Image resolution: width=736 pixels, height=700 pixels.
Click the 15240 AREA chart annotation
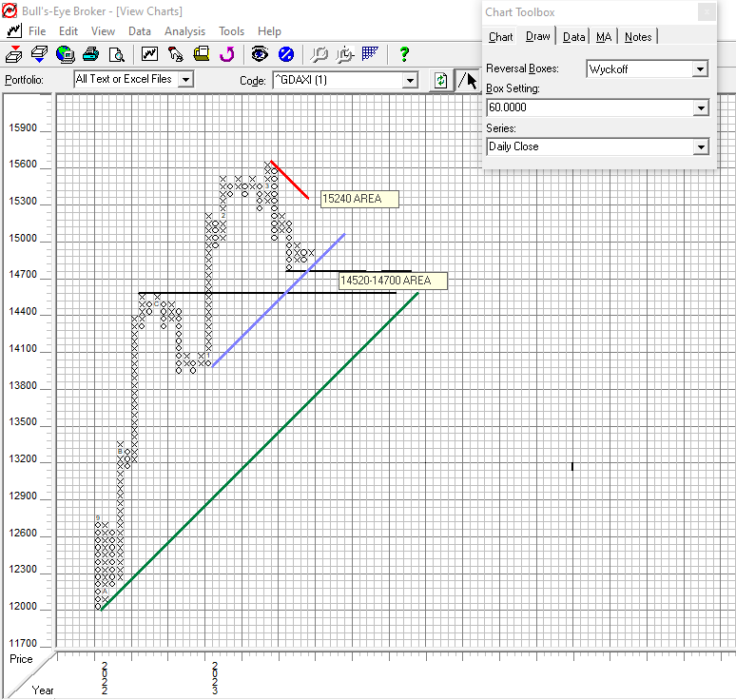point(359,199)
